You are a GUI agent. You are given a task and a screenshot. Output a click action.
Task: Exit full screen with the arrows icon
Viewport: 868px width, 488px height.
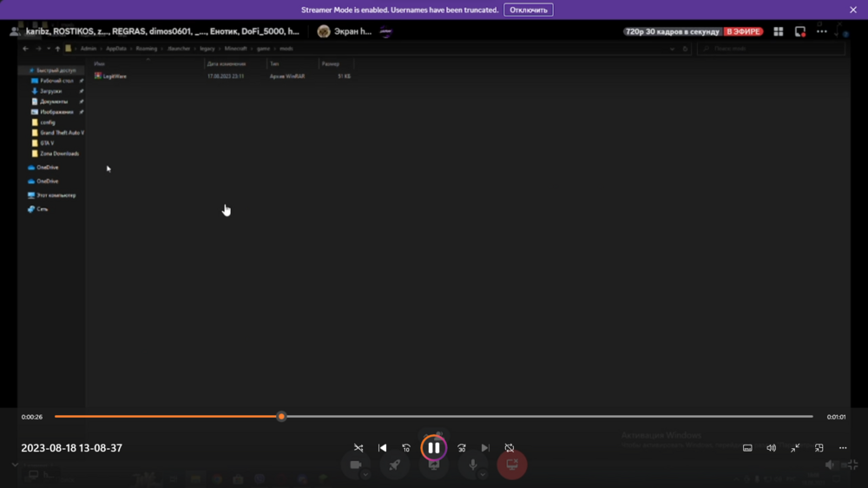tap(795, 447)
